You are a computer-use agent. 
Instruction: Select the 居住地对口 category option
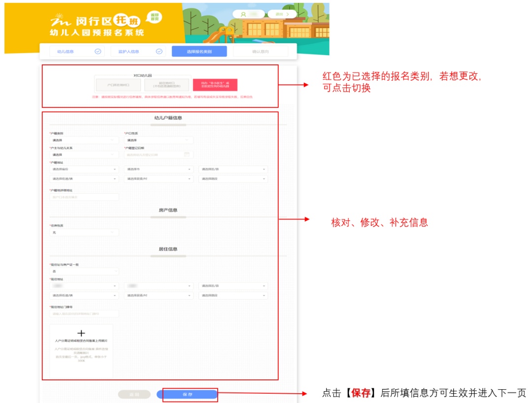(166, 85)
